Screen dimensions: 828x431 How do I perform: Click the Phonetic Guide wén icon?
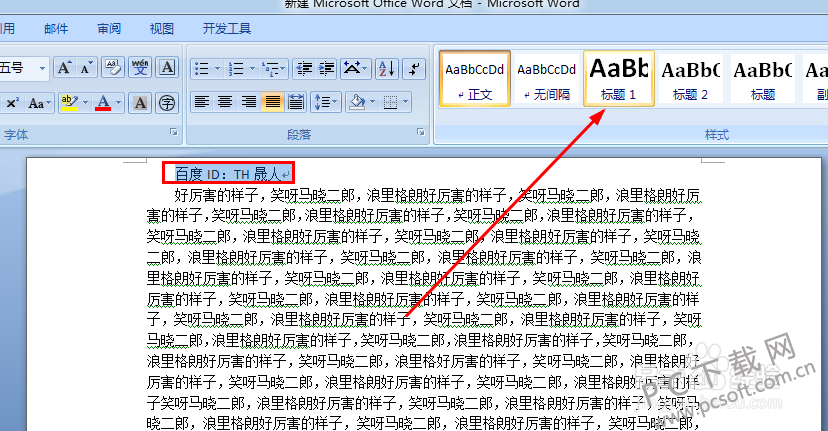(141, 68)
